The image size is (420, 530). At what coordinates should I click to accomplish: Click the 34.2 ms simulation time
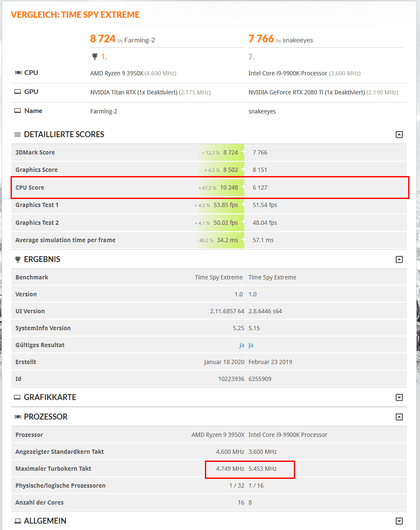tap(227, 240)
